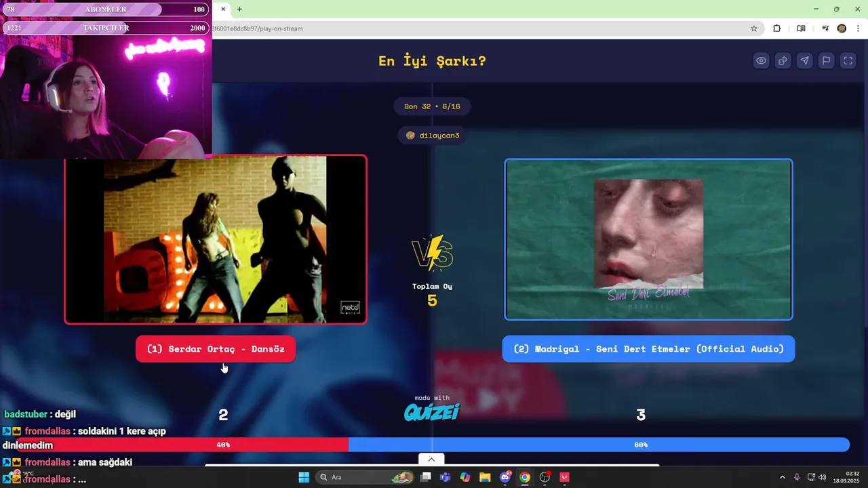Enter fullscreen with the corner brackets icon
868x488 pixels.
(x=848, y=61)
